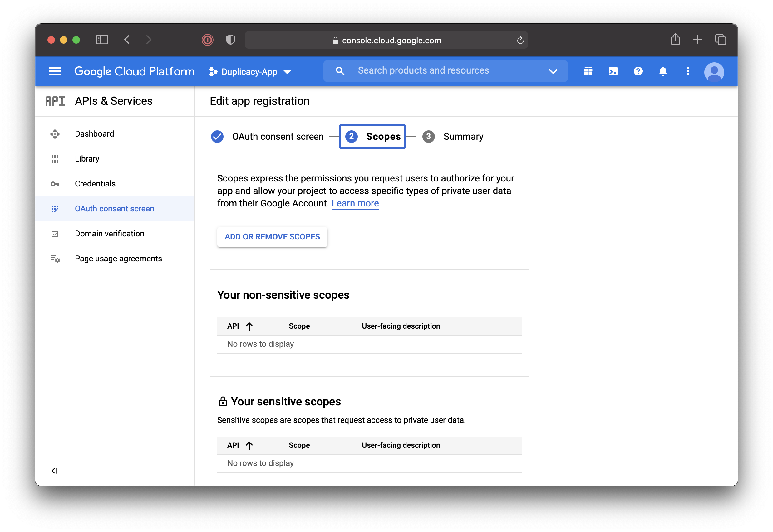The image size is (773, 532).
Task: Open notifications bell icon
Action: pos(663,71)
